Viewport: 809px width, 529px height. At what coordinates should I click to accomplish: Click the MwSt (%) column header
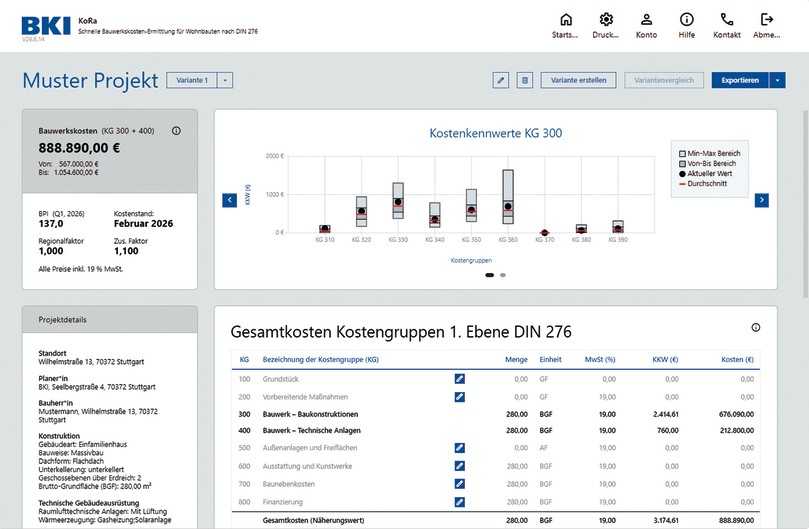click(x=600, y=360)
